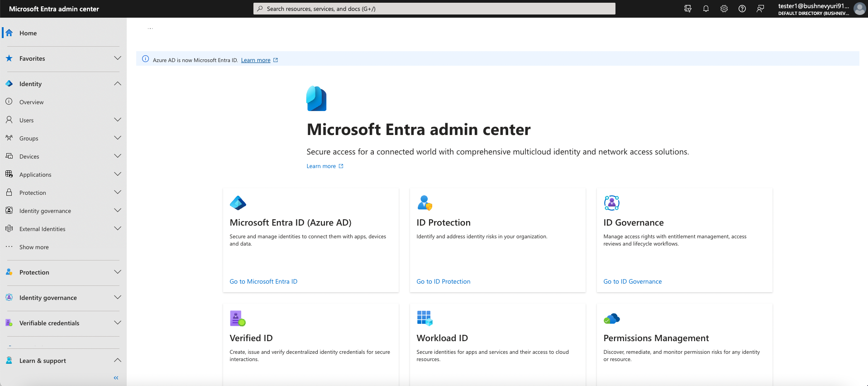Click the top-level Protection section icon

(9, 272)
